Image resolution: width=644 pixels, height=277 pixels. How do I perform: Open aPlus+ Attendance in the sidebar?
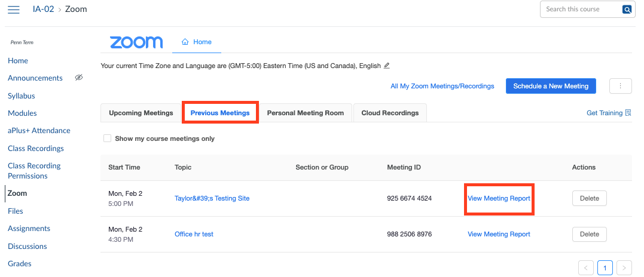pos(39,130)
